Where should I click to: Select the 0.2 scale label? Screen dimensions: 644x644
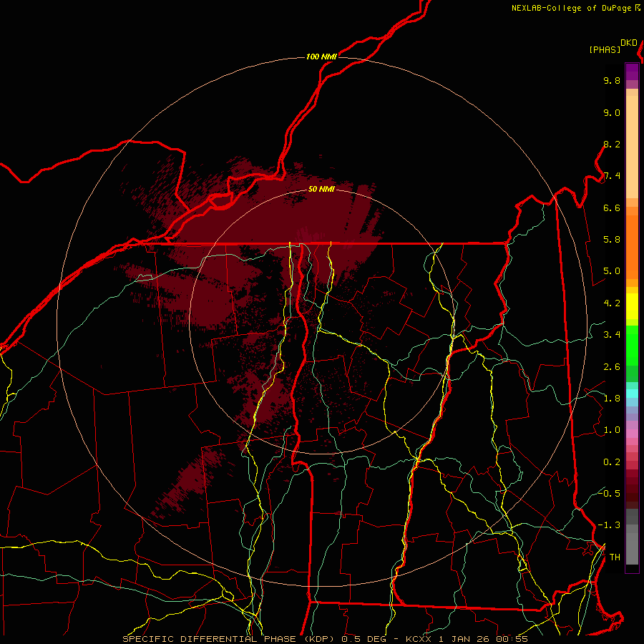coord(612,462)
